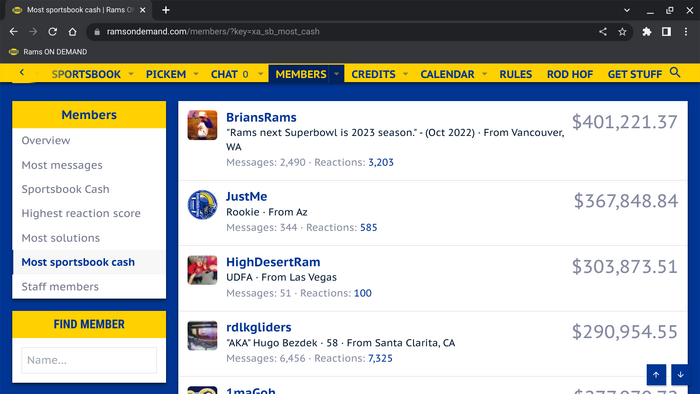Open the RULES page
This screenshot has width=700, height=394.
(516, 74)
